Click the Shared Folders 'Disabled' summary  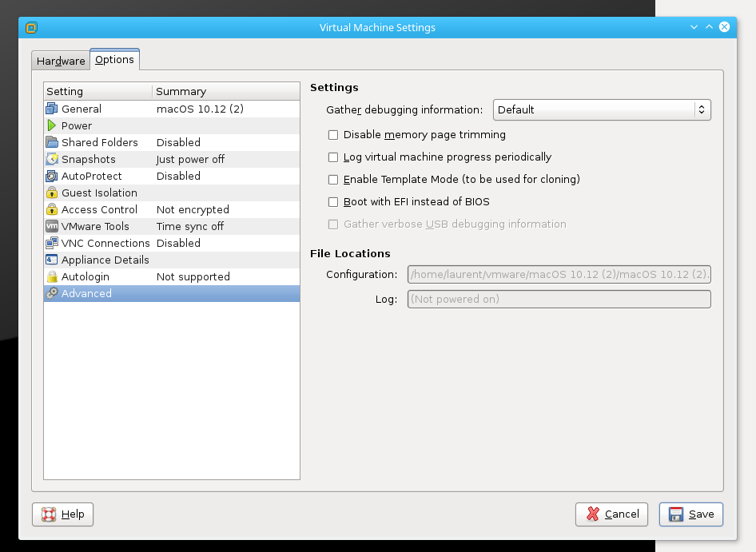click(178, 142)
